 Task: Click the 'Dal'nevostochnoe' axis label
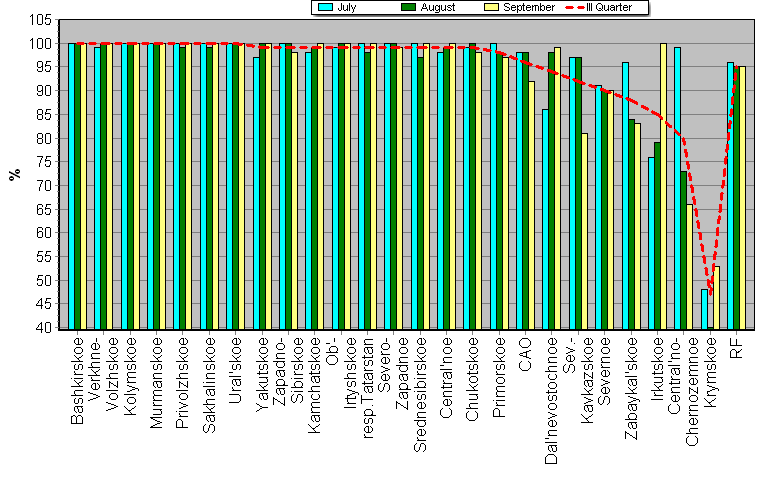pyautogui.click(x=552, y=401)
